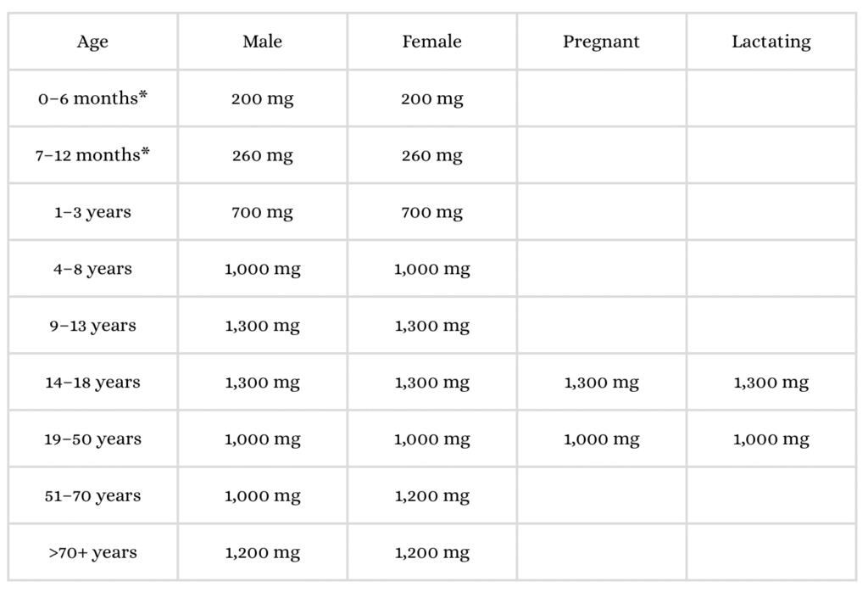The image size is (868, 598).
Task: Select Pregnant 1,300 mg for 14–18 years
Action: point(601,383)
